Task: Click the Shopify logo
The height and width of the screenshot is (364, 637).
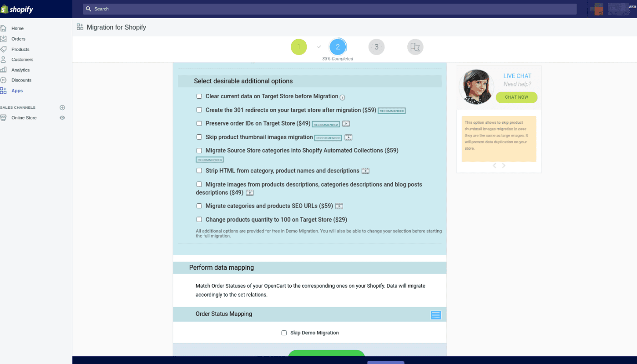Action: pyautogui.click(x=17, y=9)
